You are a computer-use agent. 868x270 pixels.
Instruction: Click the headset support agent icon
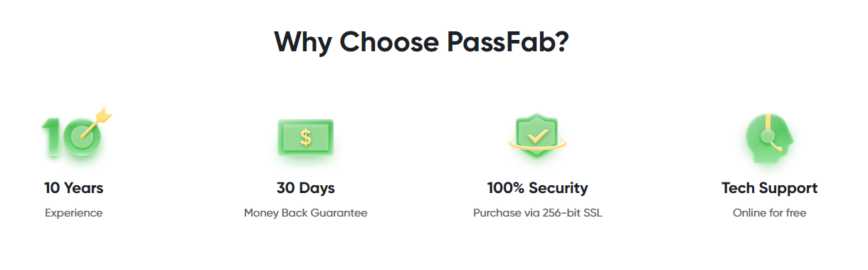769,137
